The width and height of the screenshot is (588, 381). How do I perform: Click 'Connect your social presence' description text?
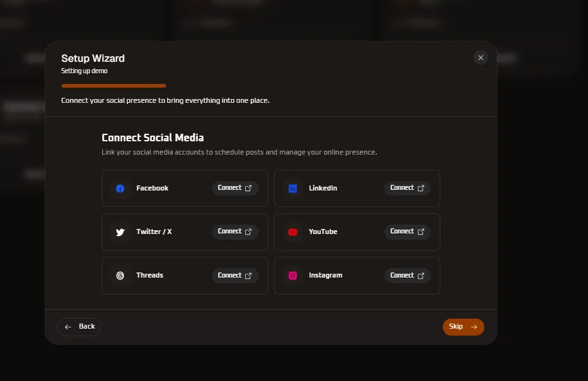[165, 100]
